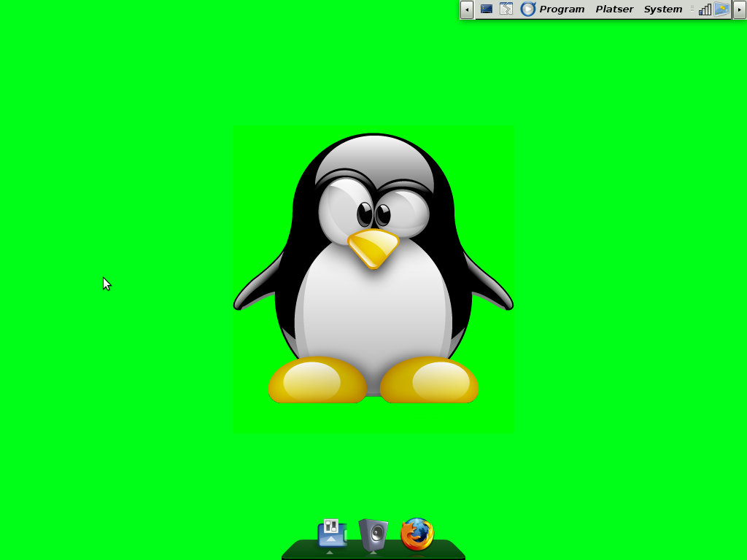Click the dark blue monitor panel icon
This screenshot has width=747, height=560.
pos(487,9)
